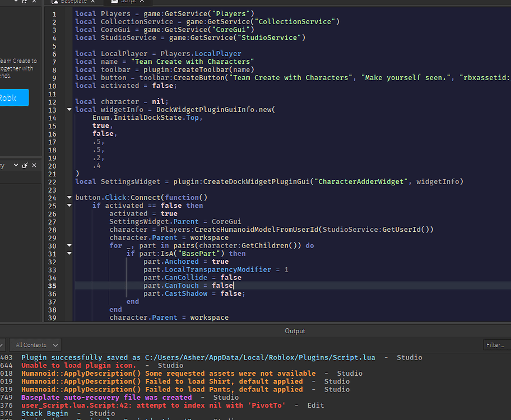Screen dimensions: 511x420
Task: Close the lower-left panel via its X icon
Action: pos(34,165)
